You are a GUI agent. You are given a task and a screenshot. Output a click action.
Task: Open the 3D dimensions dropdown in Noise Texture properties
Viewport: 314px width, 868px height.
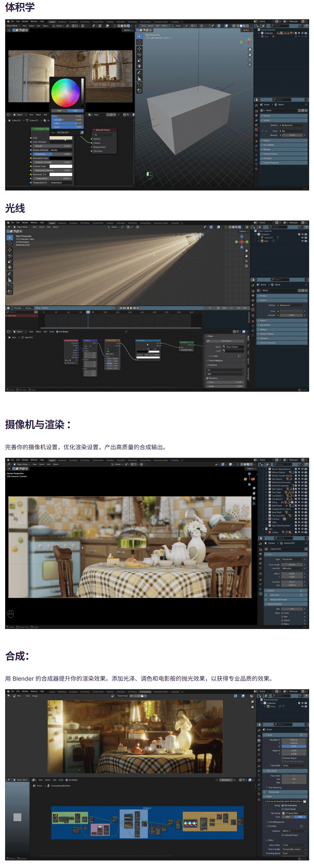pos(225,370)
